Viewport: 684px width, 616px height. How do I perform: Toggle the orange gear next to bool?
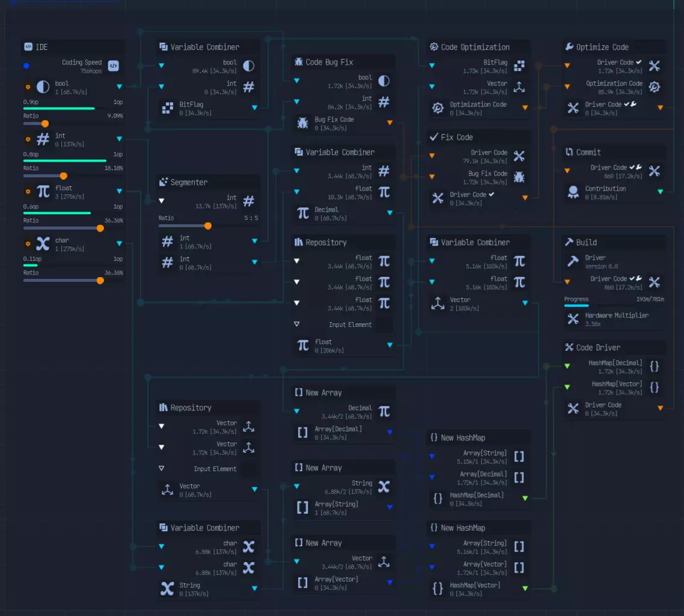point(28,87)
